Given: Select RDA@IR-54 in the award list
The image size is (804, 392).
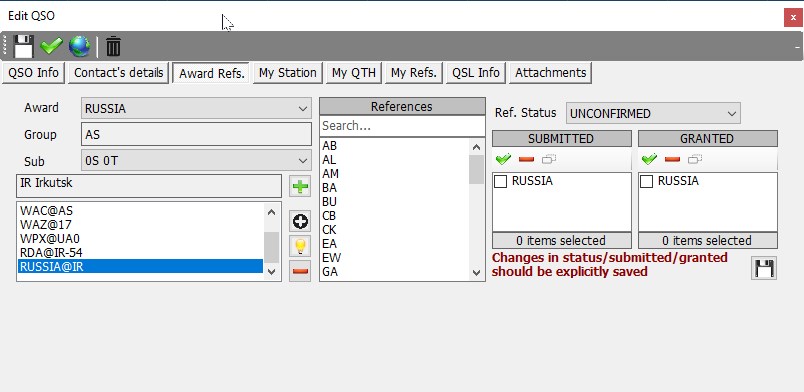Looking at the screenshot, I should pos(140,252).
